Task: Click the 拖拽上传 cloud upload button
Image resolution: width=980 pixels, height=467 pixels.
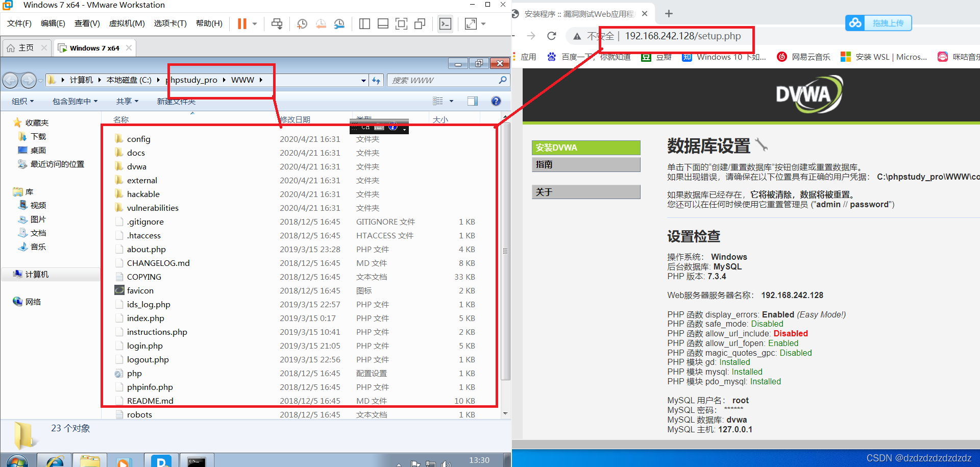Action: [878, 23]
